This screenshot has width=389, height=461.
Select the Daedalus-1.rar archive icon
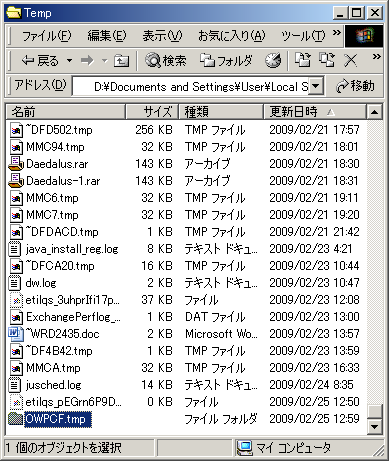(15, 181)
